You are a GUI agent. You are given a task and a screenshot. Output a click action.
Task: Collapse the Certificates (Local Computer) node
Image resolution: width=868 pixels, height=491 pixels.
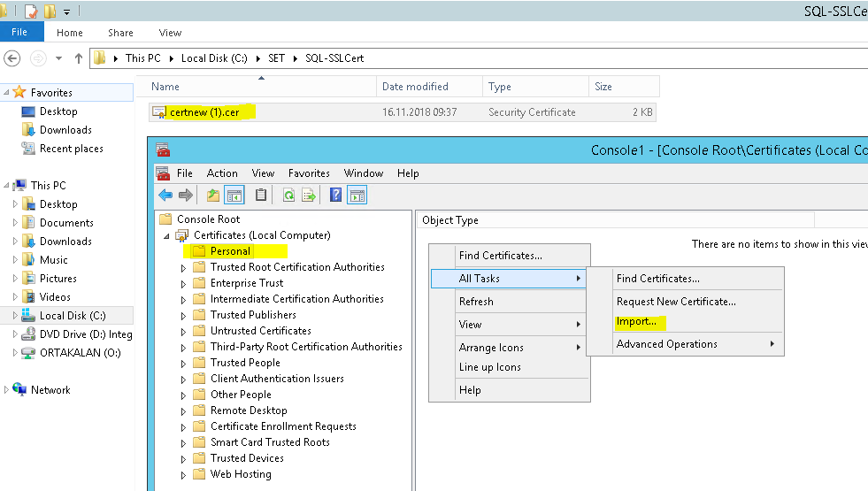166,235
